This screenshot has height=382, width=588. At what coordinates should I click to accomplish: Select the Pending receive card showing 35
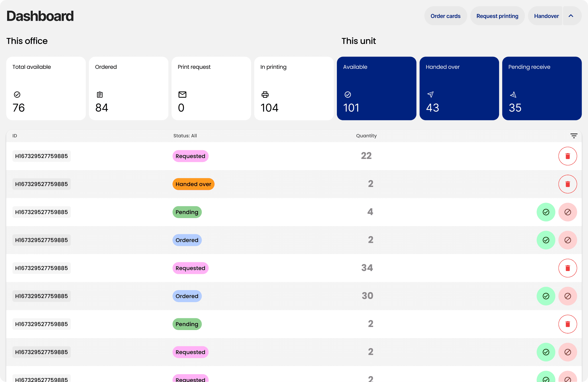click(542, 88)
